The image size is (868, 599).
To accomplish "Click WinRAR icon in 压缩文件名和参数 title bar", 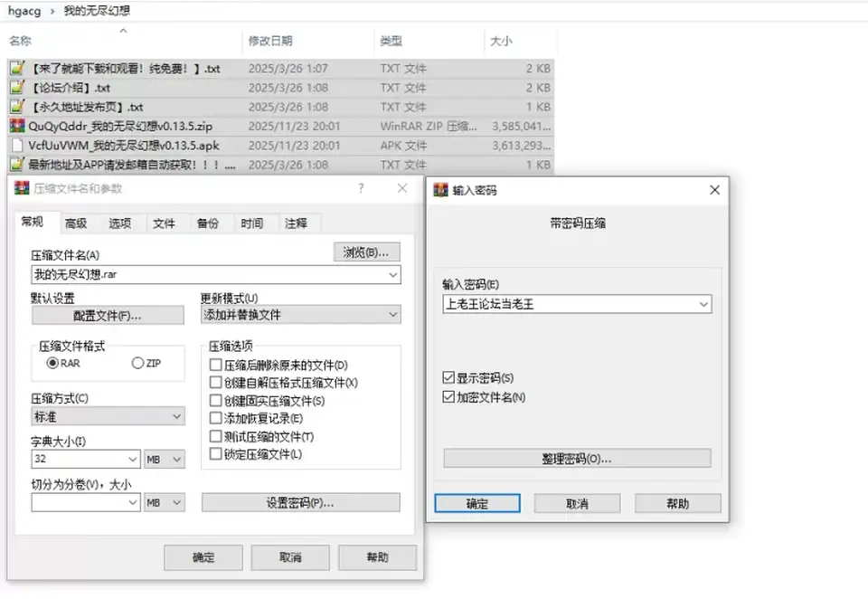I will click(x=22, y=188).
